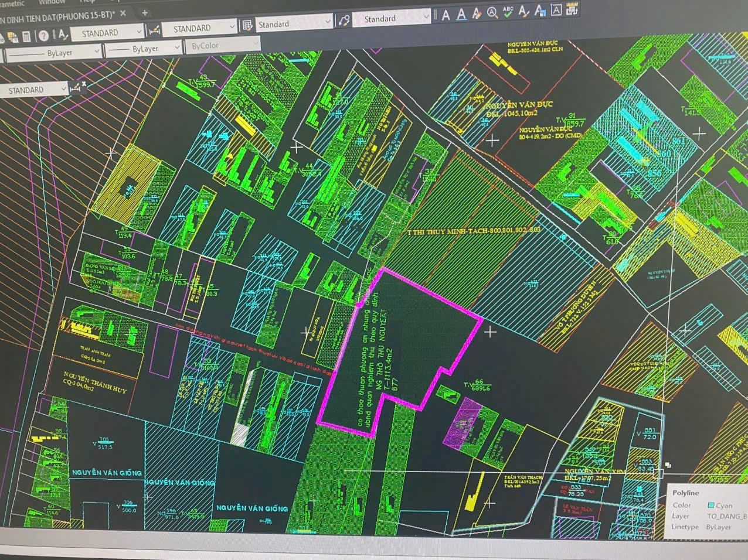Click the NGUYỄN VĂN ĐỨC DKL-1045,10m2 label

pos(519,108)
